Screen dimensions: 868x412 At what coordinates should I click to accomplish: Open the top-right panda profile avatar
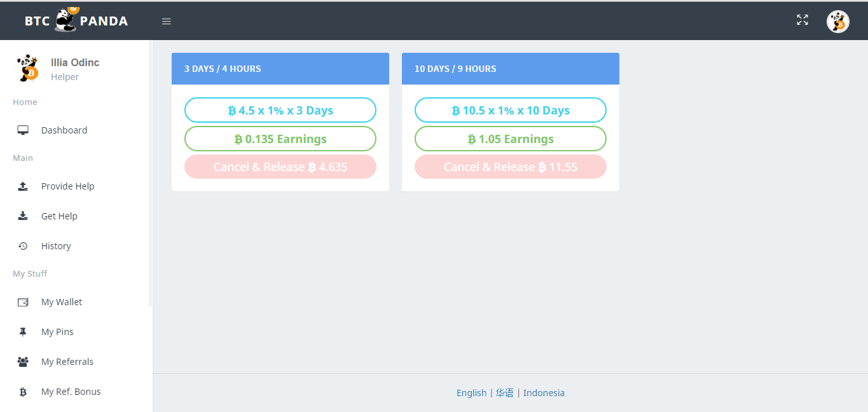(838, 22)
